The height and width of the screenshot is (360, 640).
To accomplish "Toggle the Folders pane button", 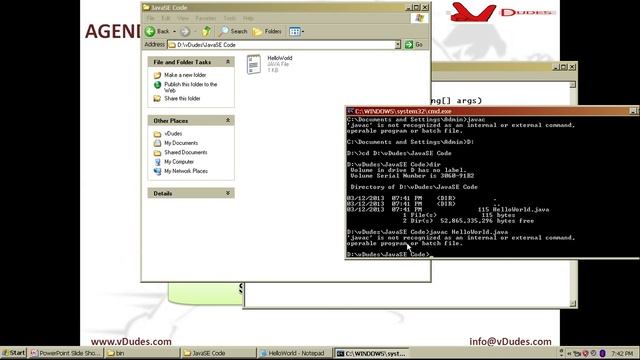I will click(x=267, y=31).
